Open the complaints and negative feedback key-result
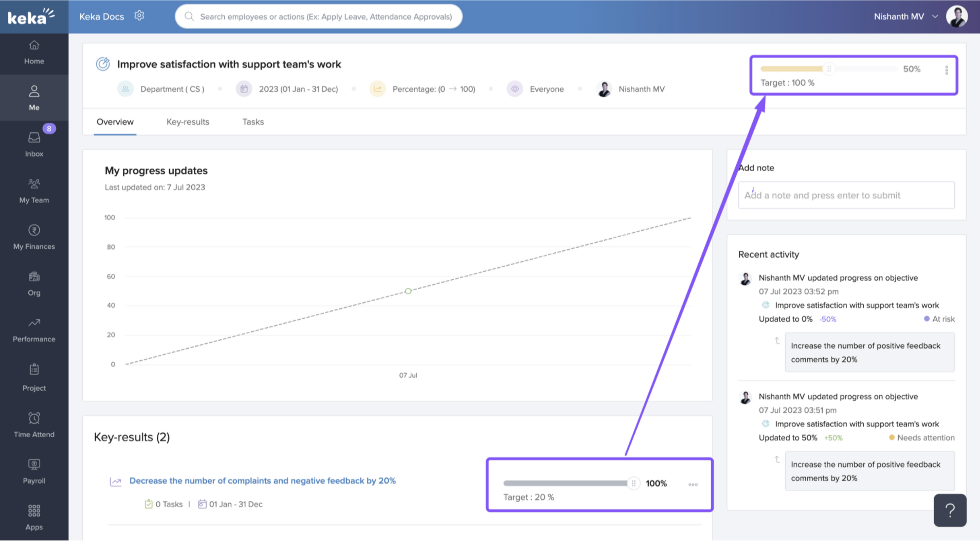The height and width of the screenshot is (541, 980). (x=263, y=480)
